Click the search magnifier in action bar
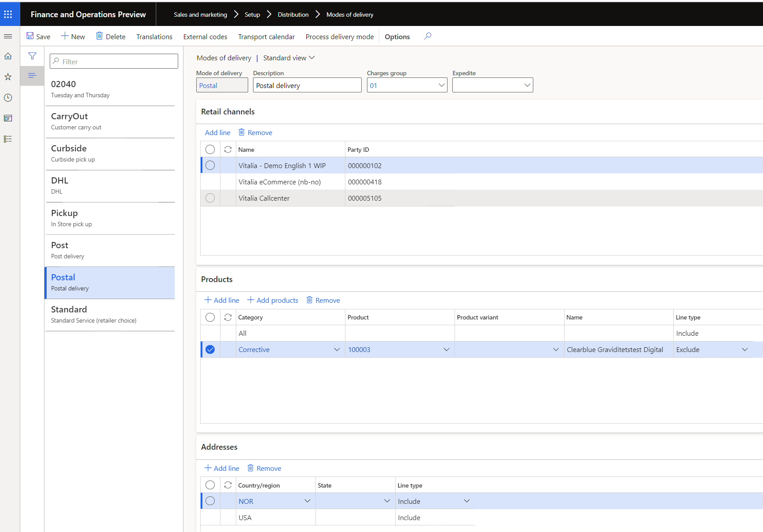The width and height of the screenshot is (763, 532). tap(427, 37)
